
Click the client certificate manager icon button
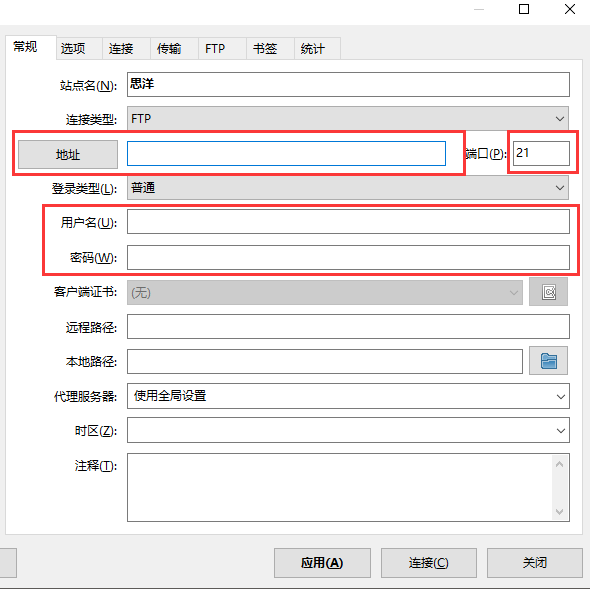[548, 292]
